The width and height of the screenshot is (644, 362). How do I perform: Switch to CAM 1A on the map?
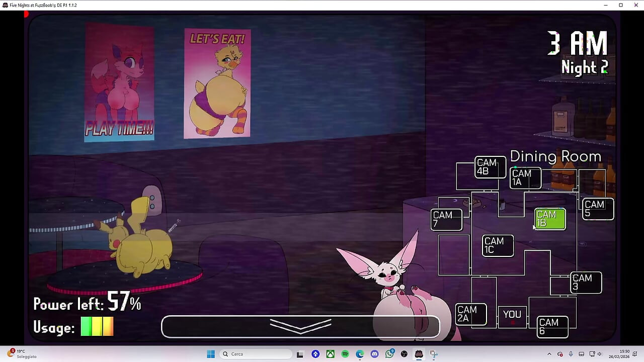click(526, 178)
